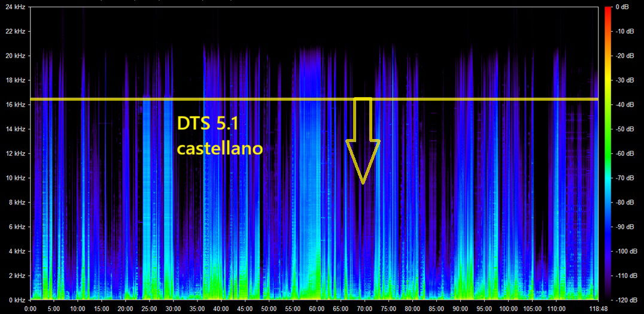Choose the 10 kHz frequency axis label
644x314 pixels.
click(14, 178)
